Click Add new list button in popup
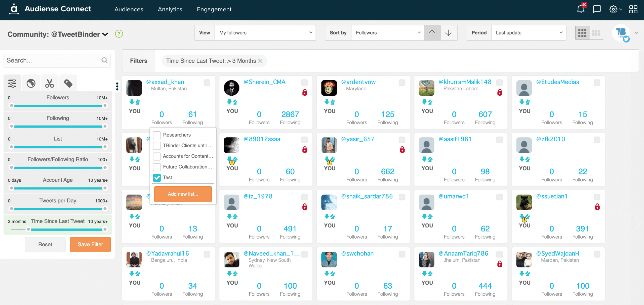 183,194
